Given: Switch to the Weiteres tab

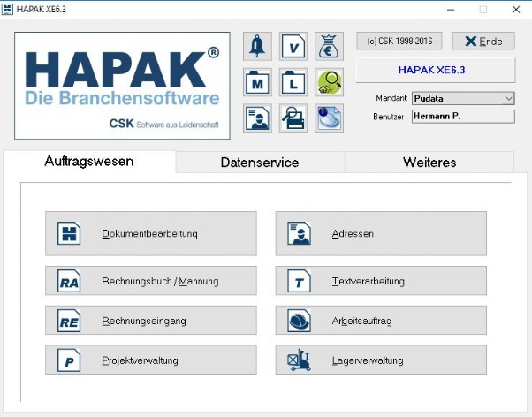Looking at the screenshot, I should click(x=429, y=163).
